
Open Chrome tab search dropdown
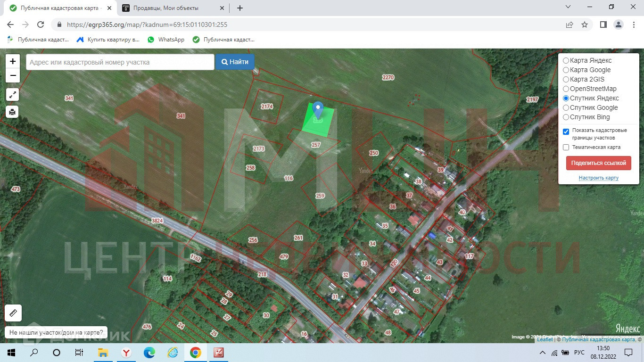click(568, 7)
